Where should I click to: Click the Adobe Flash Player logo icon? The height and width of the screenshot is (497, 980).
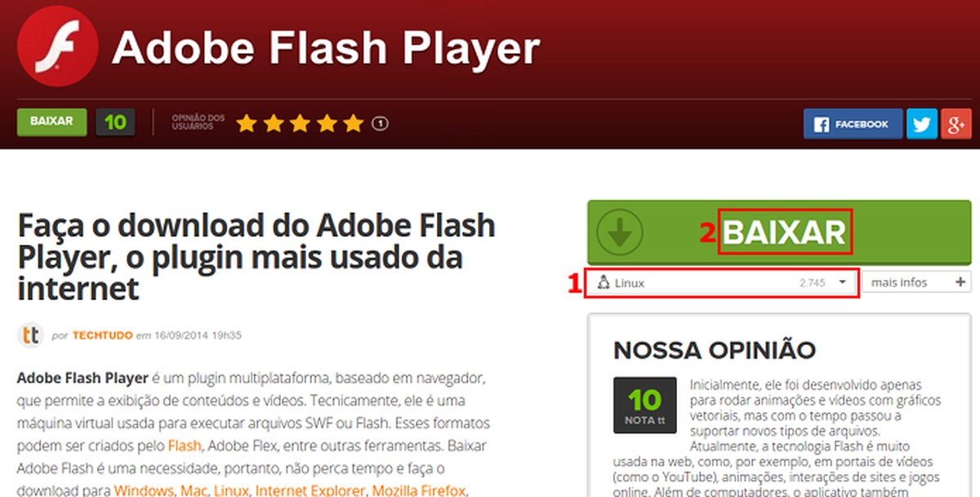57,46
